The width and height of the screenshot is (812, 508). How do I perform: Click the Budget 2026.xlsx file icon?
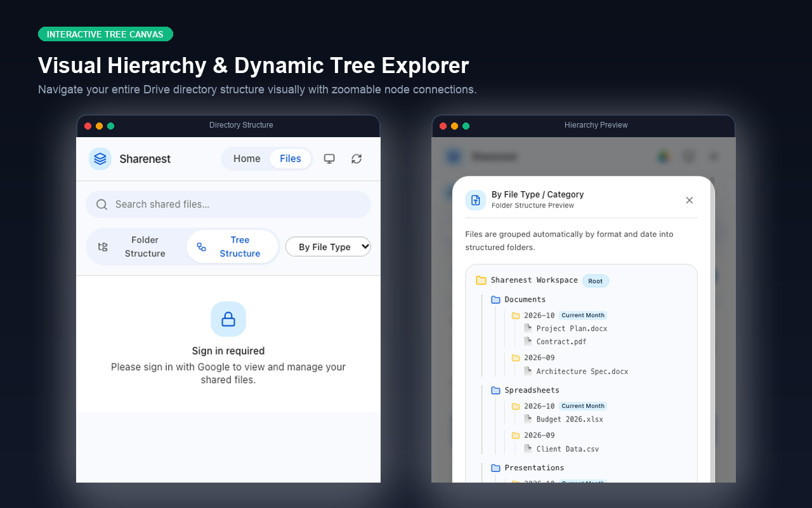528,419
